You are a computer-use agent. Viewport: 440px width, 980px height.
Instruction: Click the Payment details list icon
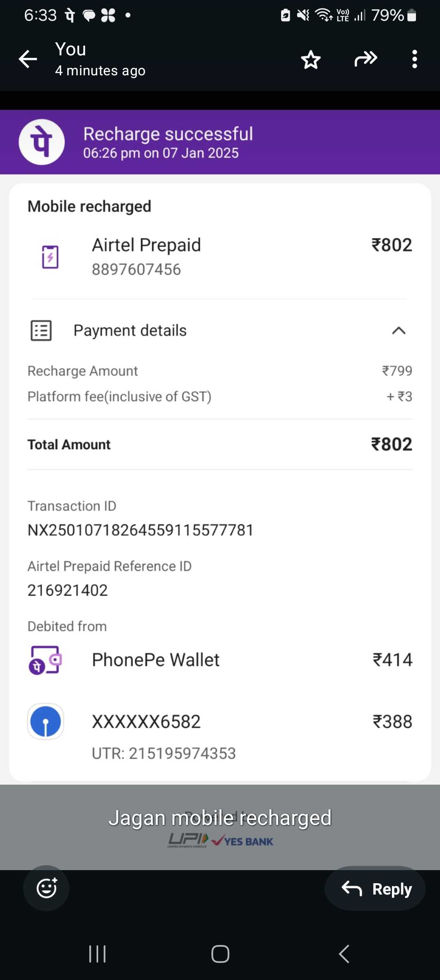tap(41, 330)
